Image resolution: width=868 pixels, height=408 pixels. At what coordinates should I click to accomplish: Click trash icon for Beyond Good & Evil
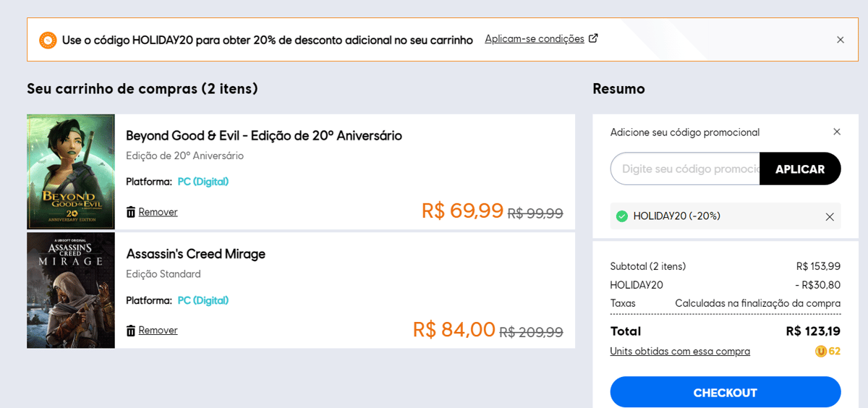(131, 212)
